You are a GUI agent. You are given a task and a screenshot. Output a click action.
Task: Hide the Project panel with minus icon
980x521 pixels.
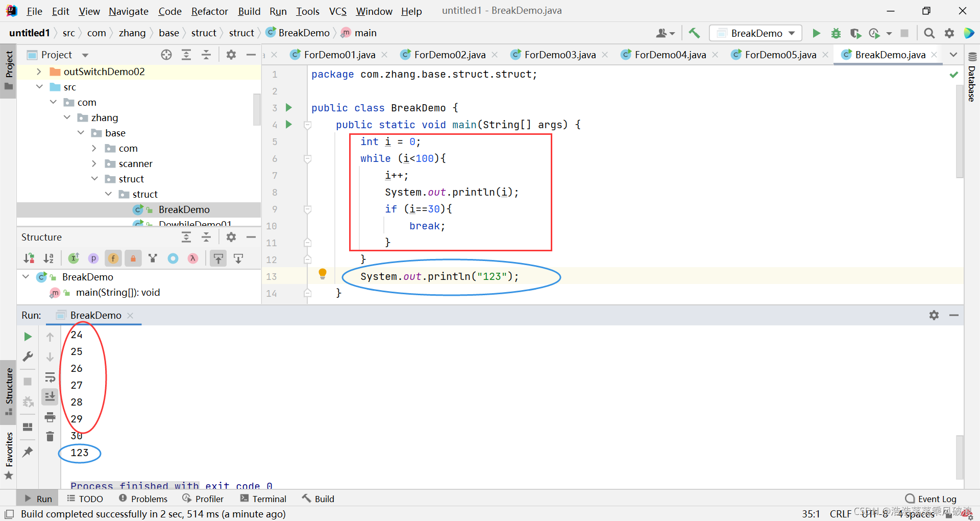click(x=251, y=55)
